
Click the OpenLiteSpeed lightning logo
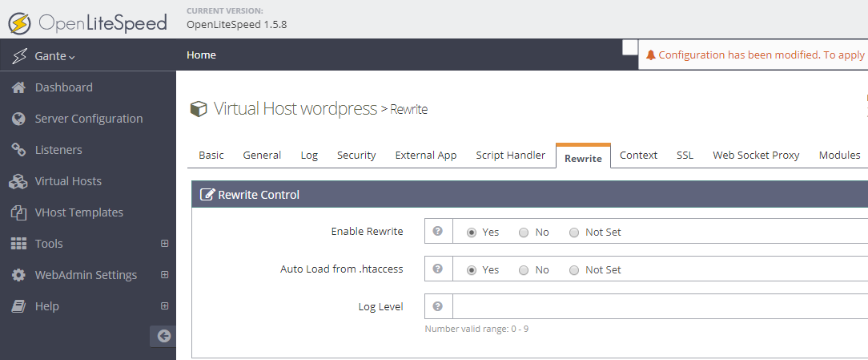[20, 23]
